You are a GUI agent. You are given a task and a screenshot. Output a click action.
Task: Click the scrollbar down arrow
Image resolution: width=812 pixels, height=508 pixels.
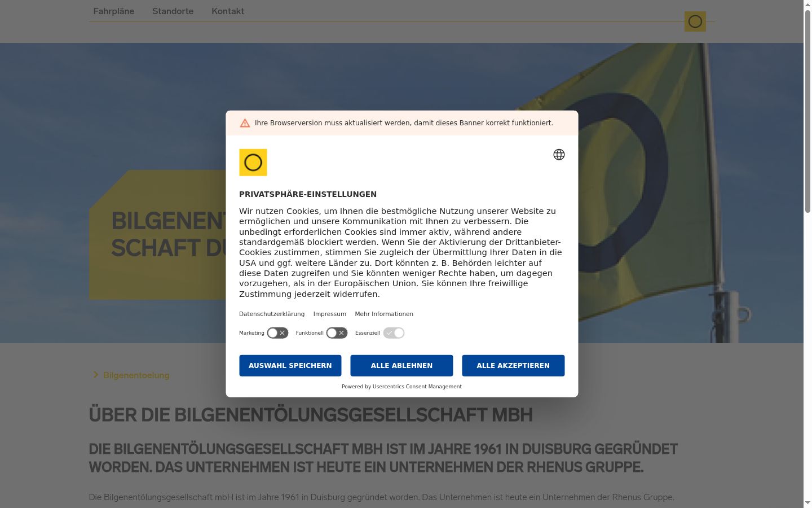coord(807,503)
